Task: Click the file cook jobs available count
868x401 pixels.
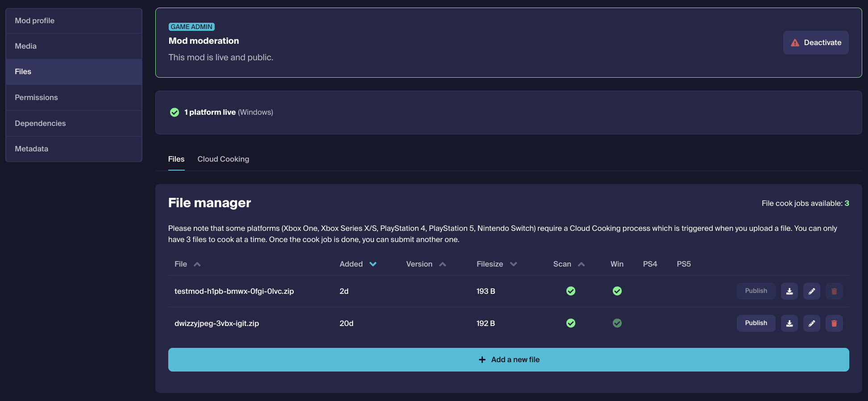Action: coord(847,203)
